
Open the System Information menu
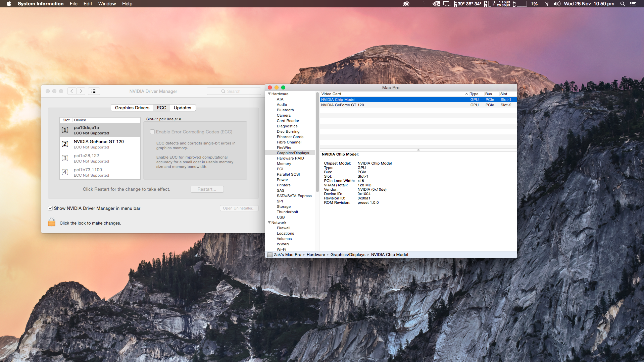click(41, 4)
